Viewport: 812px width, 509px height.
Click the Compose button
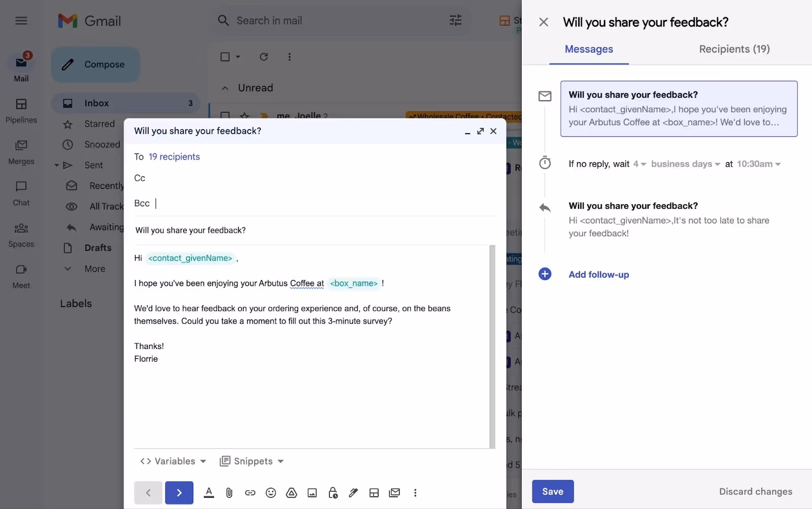(x=95, y=65)
